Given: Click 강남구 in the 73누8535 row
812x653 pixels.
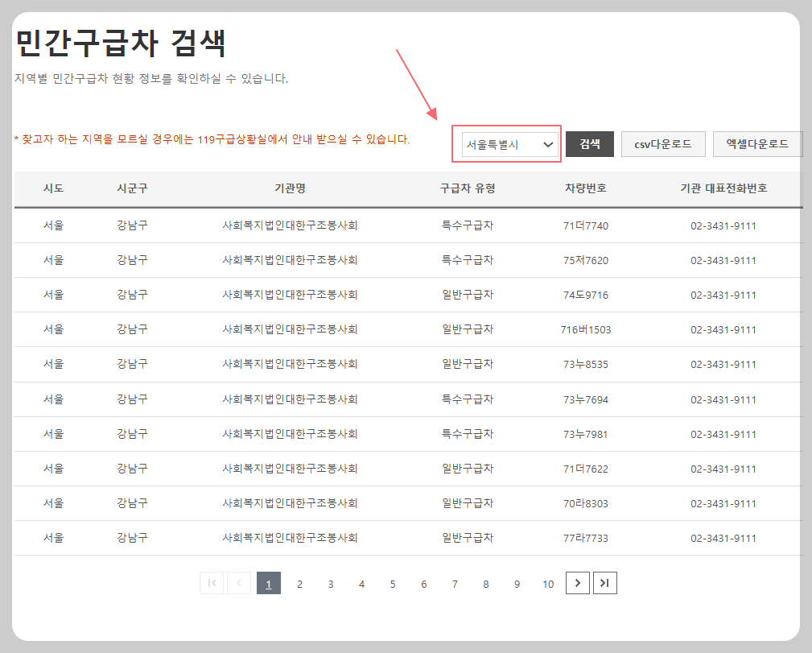Looking at the screenshot, I should pyautogui.click(x=132, y=364).
